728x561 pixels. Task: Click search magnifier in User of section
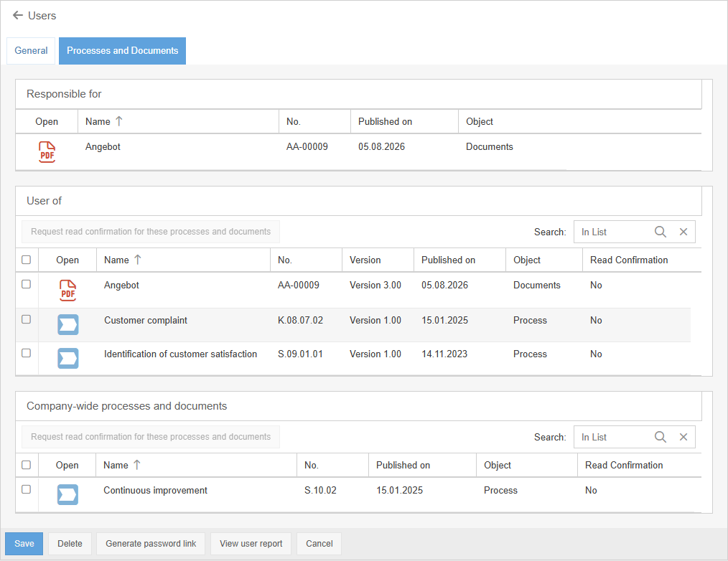click(x=661, y=232)
